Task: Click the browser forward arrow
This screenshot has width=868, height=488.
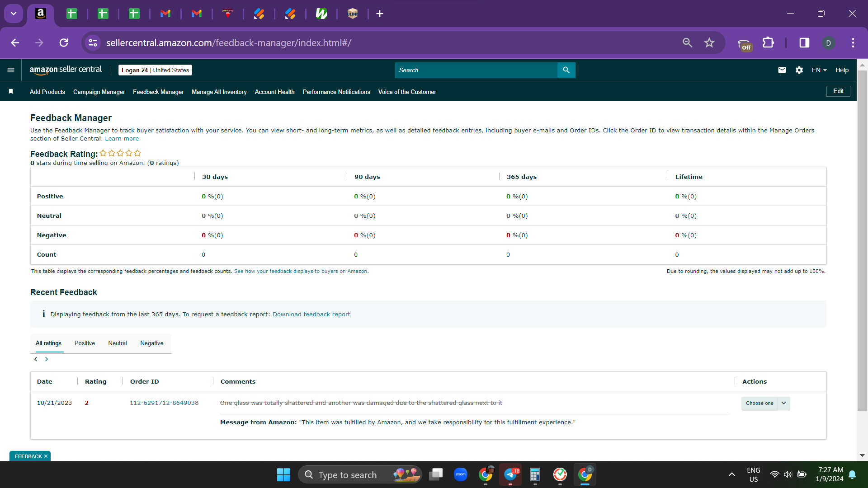Action: point(39,42)
